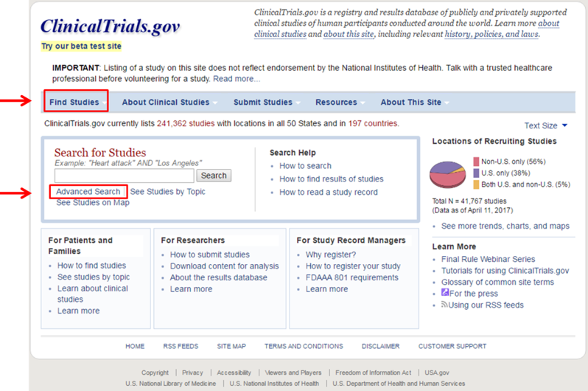
Task: Open About the results database link
Action: (219, 277)
